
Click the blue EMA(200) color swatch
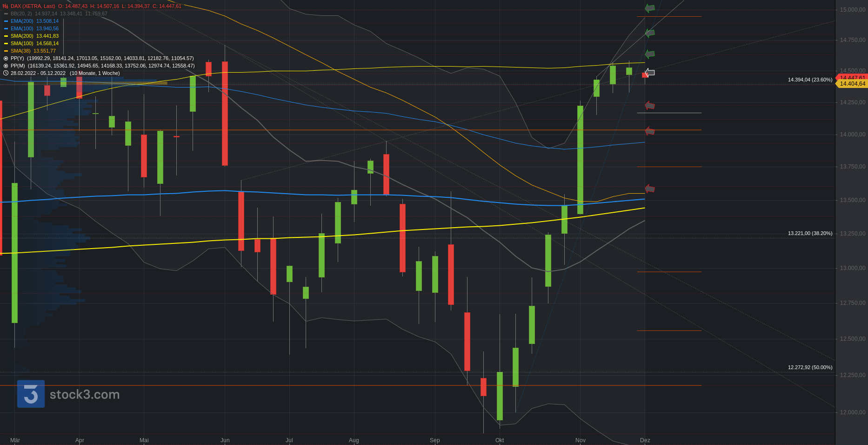click(x=6, y=21)
